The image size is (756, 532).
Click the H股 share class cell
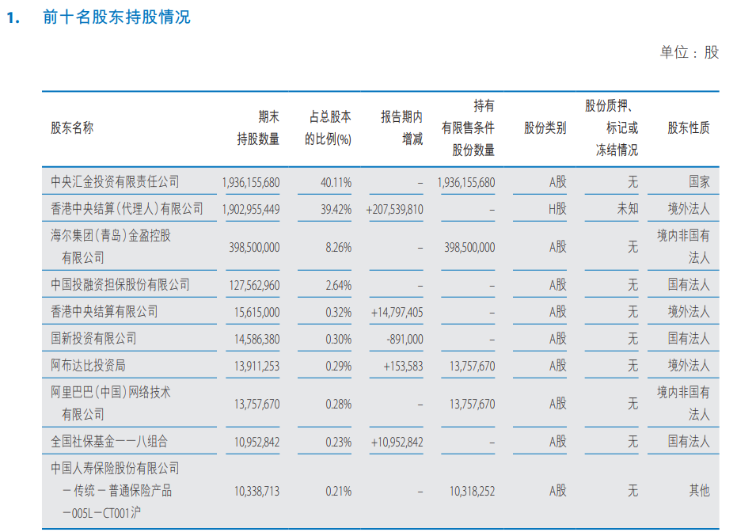tap(557, 209)
